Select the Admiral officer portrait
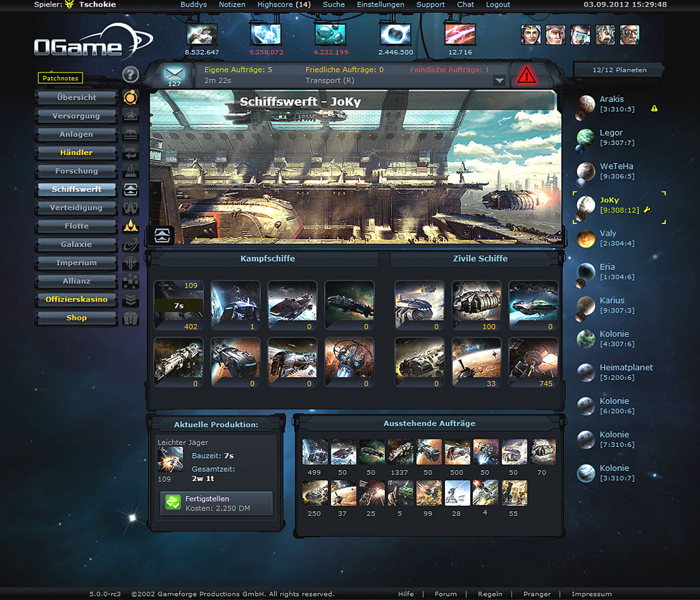Viewport: 700px width, 600px height. point(555,35)
